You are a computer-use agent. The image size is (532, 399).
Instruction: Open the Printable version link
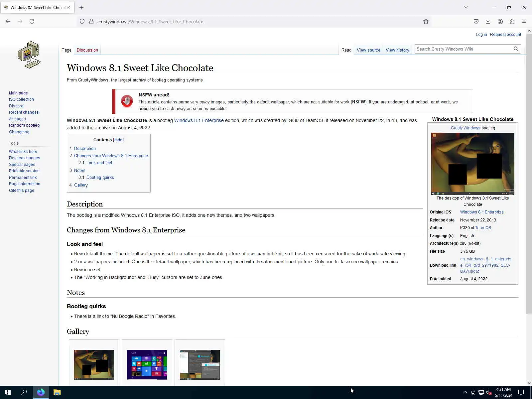[x=24, y=171]
